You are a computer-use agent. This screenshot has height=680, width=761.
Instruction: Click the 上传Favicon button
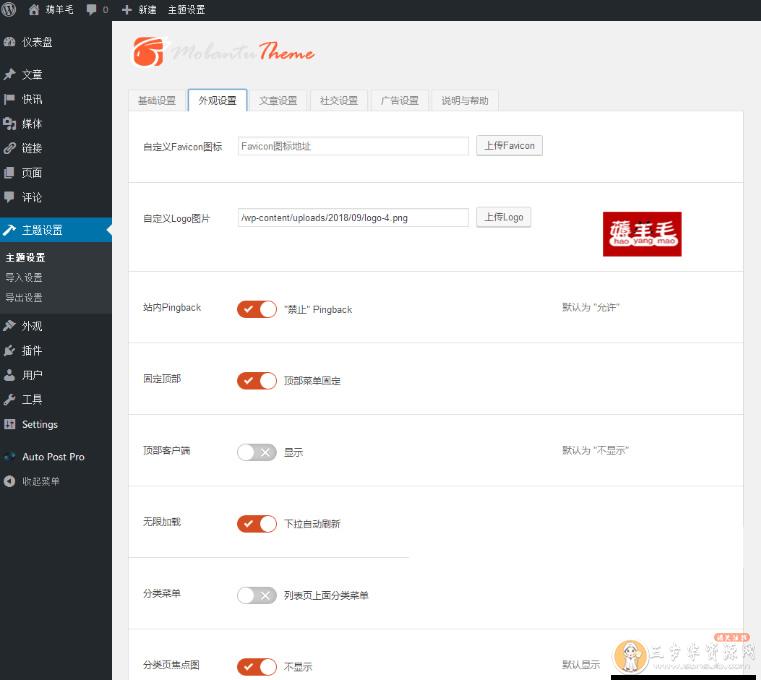(x=508, y=146)
